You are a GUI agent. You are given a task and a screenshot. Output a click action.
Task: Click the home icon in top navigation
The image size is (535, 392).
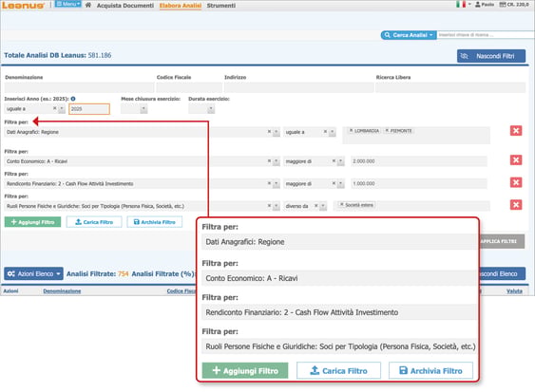click(x=88, y=5)
